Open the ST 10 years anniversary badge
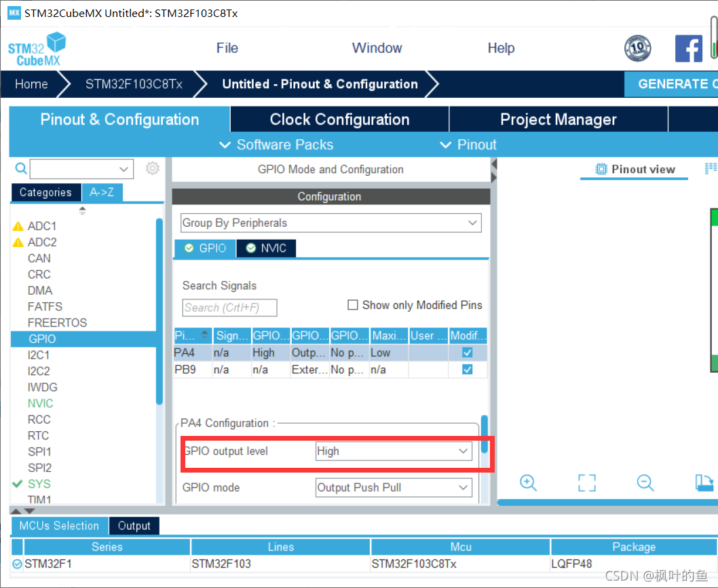Viewport: 718px width, 588px height. point(637,48)
